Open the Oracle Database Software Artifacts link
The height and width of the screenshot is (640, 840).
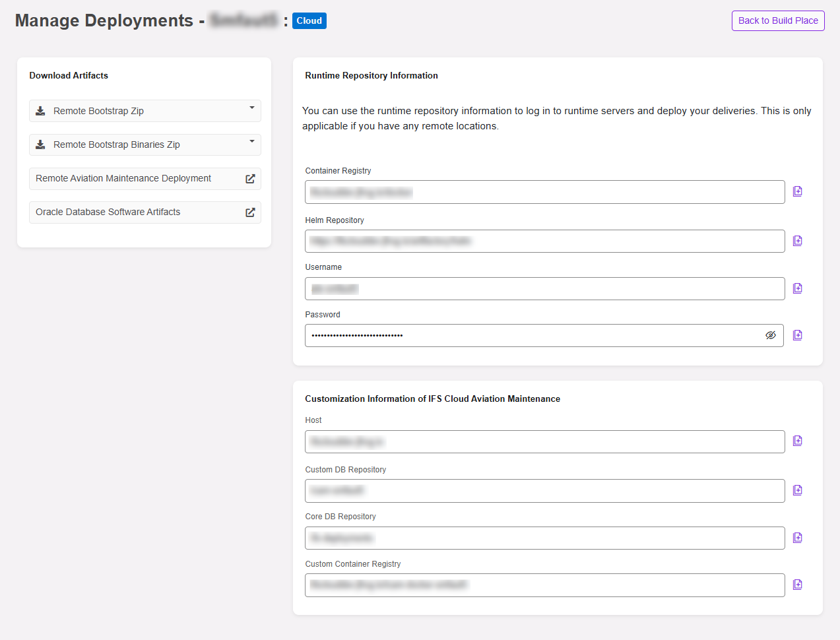pyautogui.click(x=145, y=212)
